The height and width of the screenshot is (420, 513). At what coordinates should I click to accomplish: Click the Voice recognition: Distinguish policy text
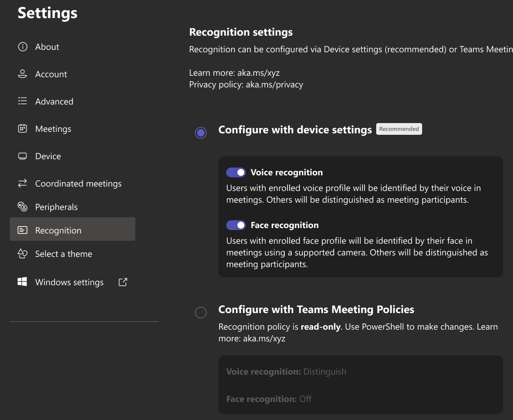[x=286, y=372]
